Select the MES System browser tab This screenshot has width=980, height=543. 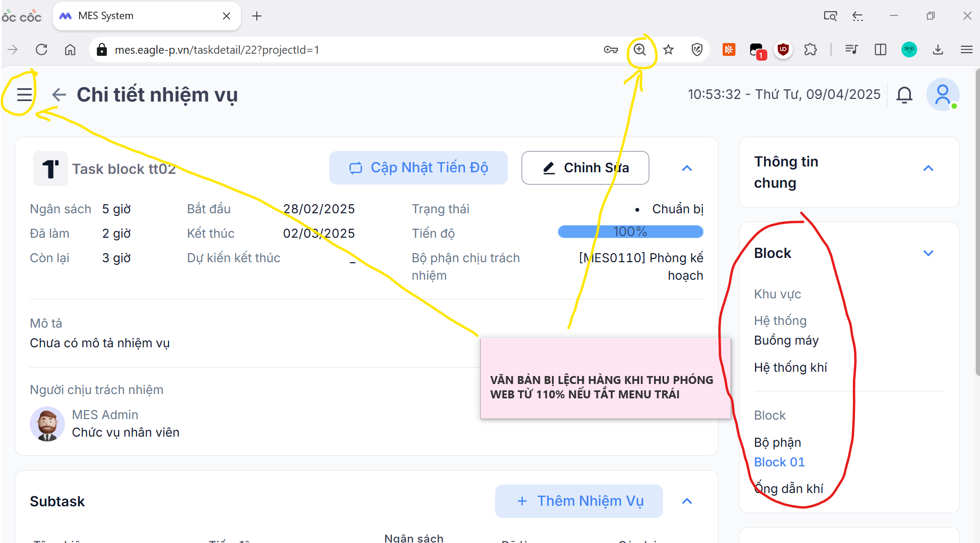click(x=138, y=16)
